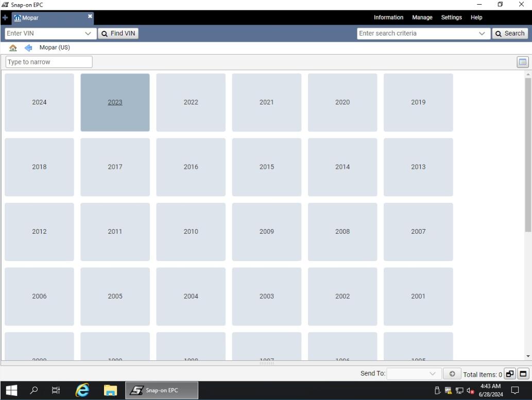This screenshot has height=400, width=532.
Task: Click the maximize panel icon at bottom right
Action: point(523,374)
